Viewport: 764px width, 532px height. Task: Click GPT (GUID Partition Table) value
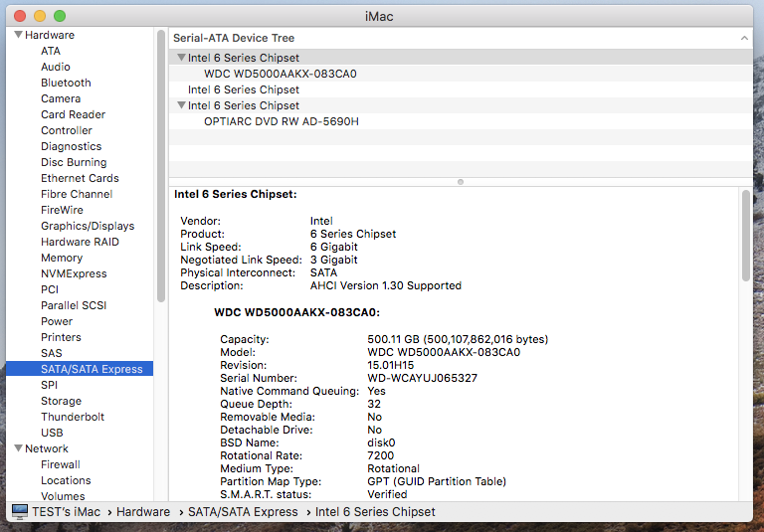tap(437, 481)
